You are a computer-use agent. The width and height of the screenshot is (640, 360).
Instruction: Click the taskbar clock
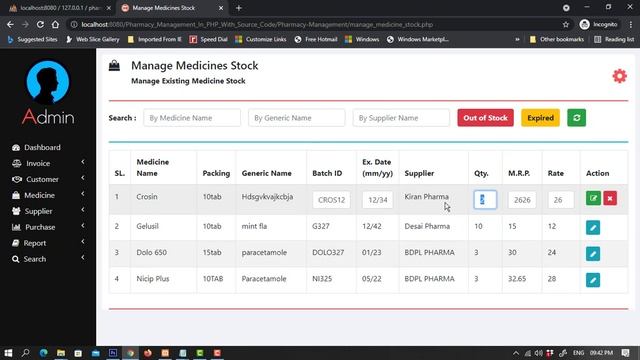tap(601, 353)
